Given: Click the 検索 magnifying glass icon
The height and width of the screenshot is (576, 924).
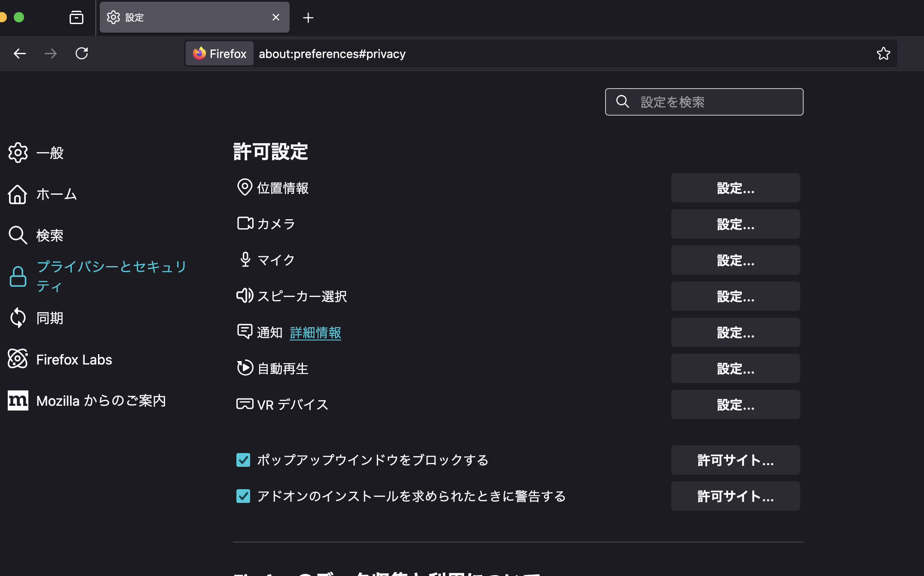Looking at the screenshot, I should click(18, 235).
